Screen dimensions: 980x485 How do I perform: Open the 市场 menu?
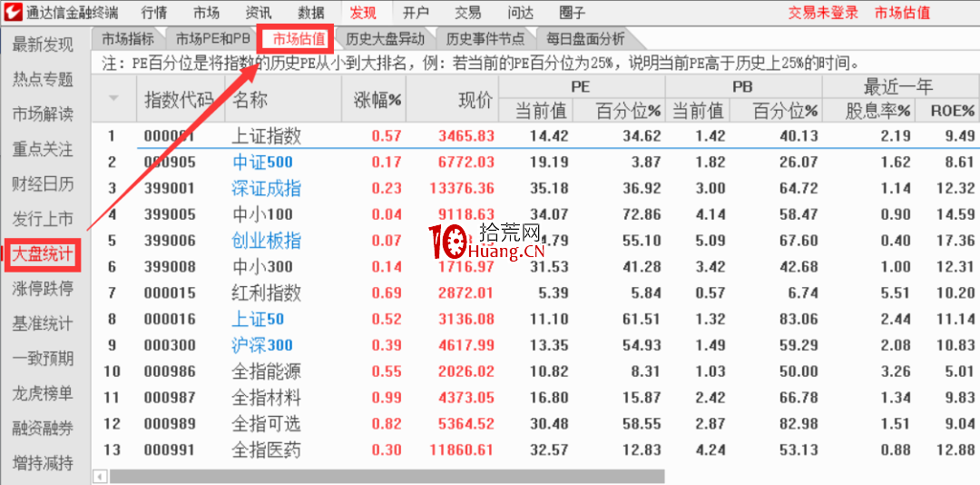(207, 12)
